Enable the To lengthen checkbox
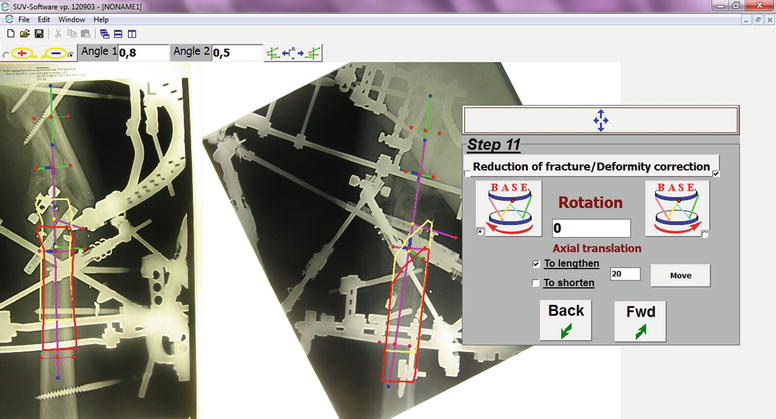Screen dimensions: 776x419 coord(537,264)
